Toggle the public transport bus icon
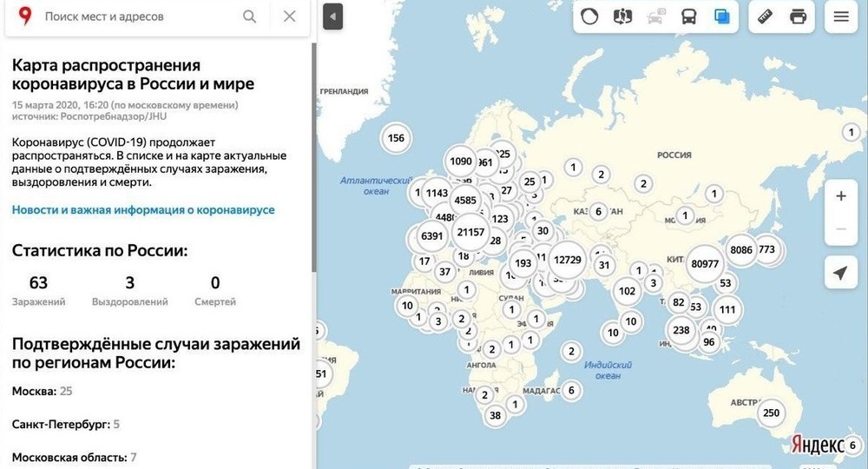The width and height of the screenshot is (868, 469). point(688,17)
